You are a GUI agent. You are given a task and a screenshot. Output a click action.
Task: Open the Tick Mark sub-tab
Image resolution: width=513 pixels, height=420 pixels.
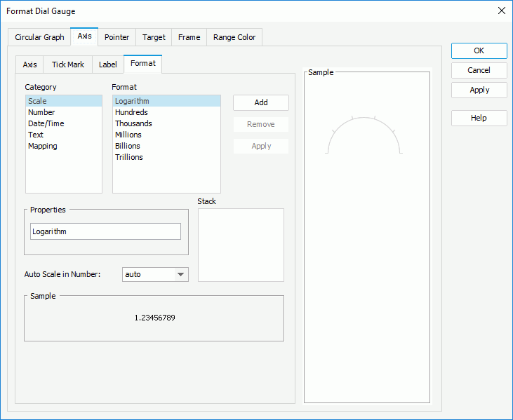click(68, 65)
